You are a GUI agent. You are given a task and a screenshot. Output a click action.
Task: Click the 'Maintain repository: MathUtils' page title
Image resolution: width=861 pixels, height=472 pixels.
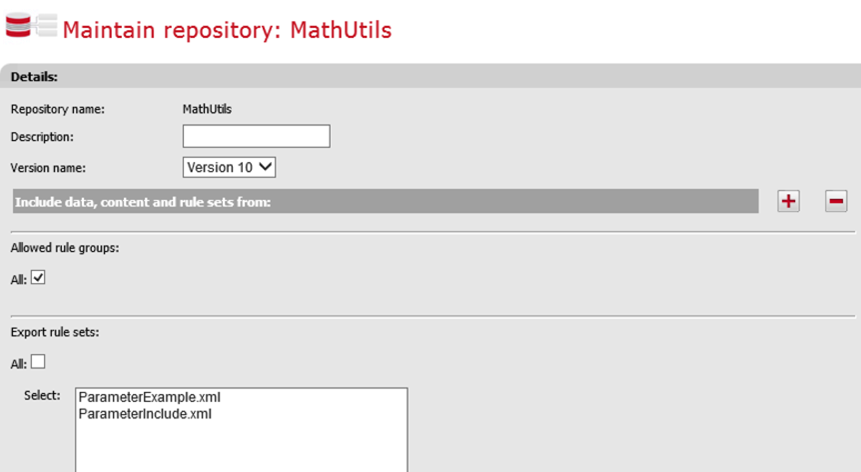227,30
